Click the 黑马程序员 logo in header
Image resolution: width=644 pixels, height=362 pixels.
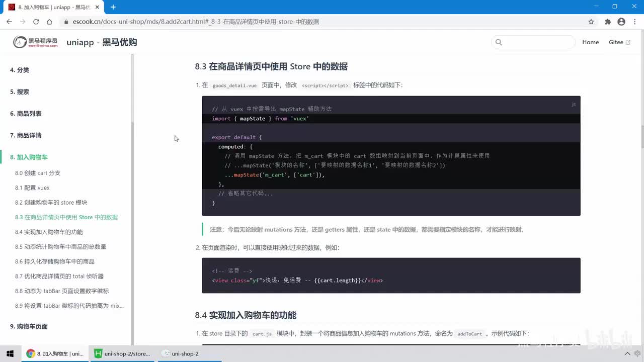tap(35, 42)
